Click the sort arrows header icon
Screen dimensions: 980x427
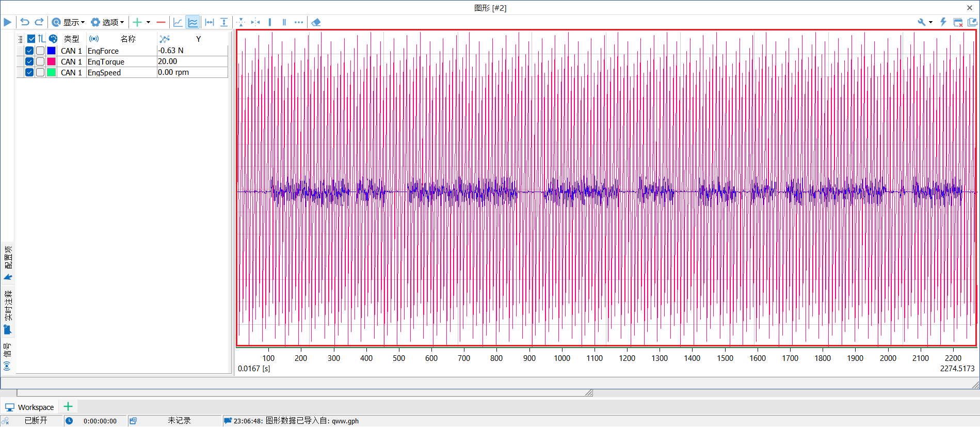point(41,39)
